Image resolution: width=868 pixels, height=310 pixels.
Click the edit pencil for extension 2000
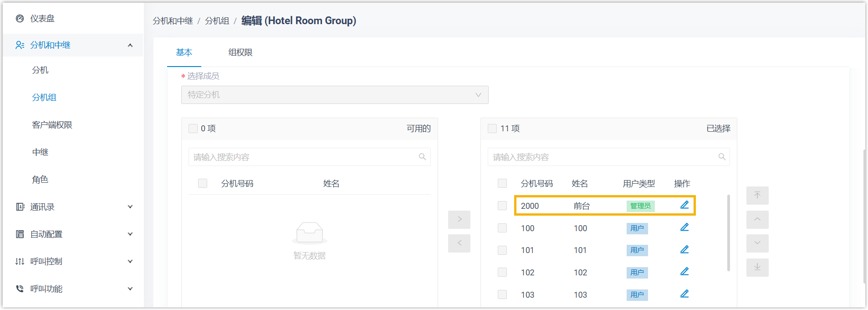[x=684, y=205]
